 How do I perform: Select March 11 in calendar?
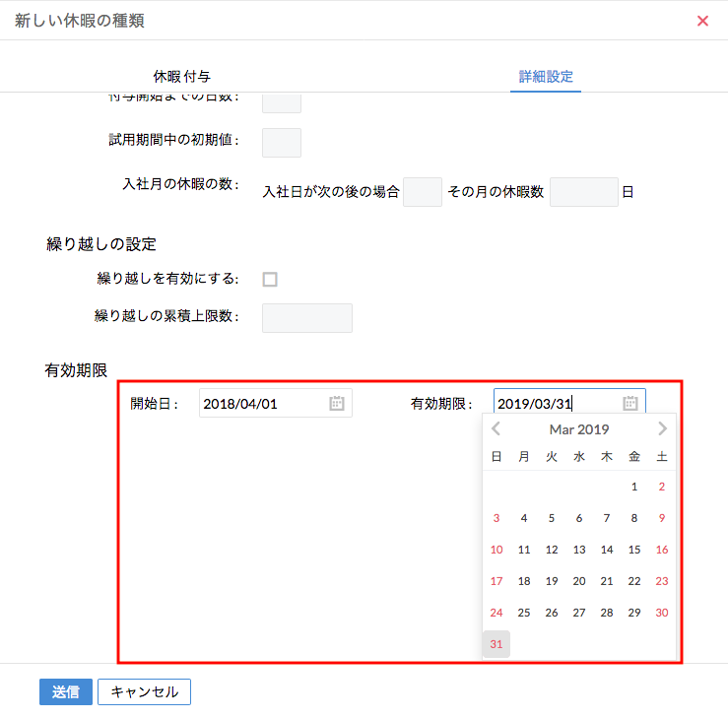[524, 550]
